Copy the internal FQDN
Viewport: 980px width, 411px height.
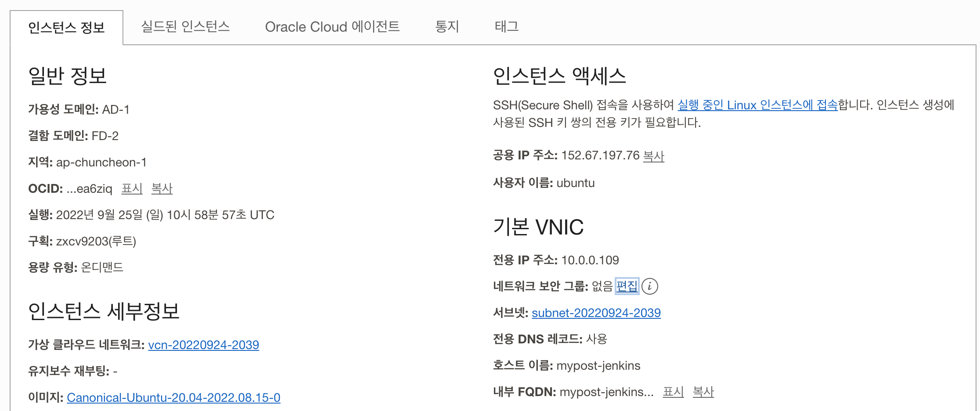(x=703, y=392)
